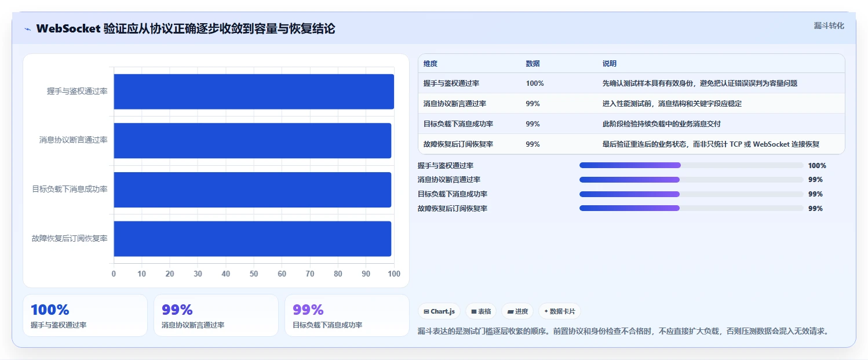Click the 消息协议断言通过率 label in progress list
The width and height of the screenshot is (868, 360).
pyautogui.click(x=449, y=180)
